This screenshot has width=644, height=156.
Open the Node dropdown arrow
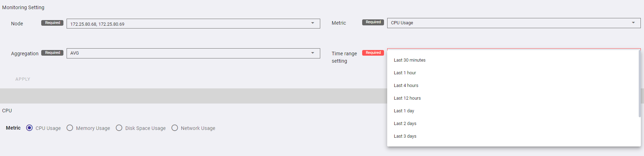312,23
